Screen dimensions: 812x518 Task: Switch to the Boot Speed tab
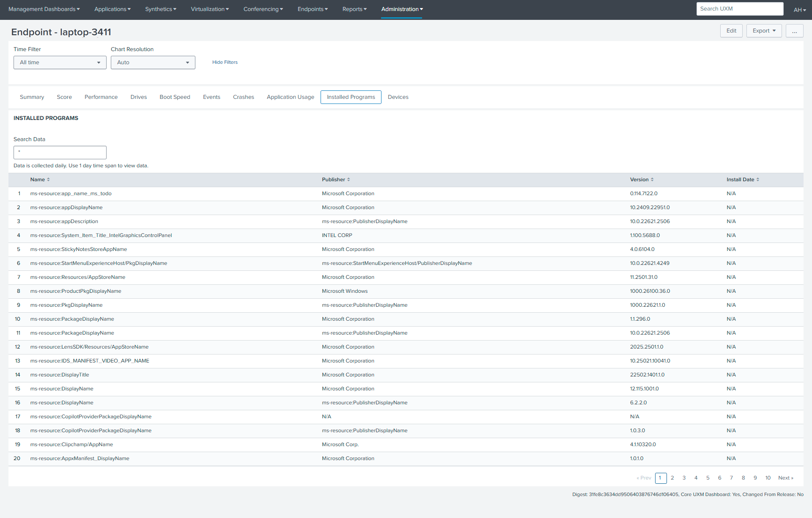click(x=175, y=97)
